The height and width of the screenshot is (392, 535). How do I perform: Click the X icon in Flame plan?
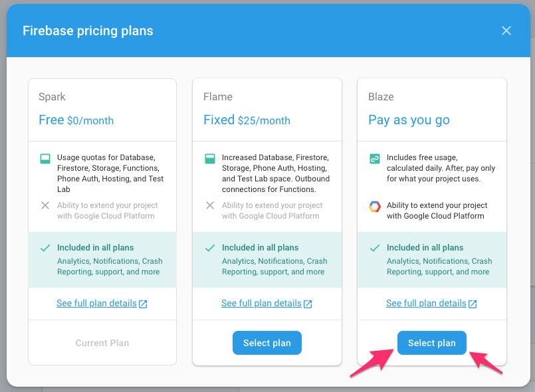[x=210, y=205]
